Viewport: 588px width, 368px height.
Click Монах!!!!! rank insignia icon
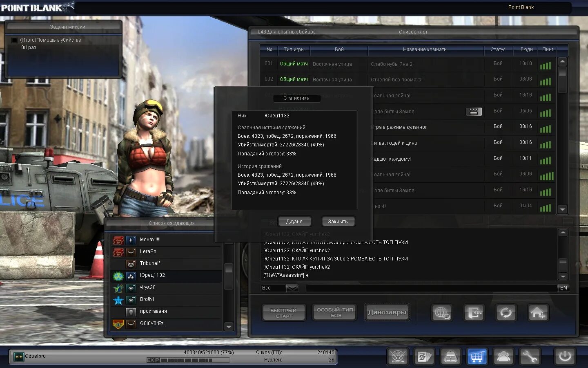131,240
